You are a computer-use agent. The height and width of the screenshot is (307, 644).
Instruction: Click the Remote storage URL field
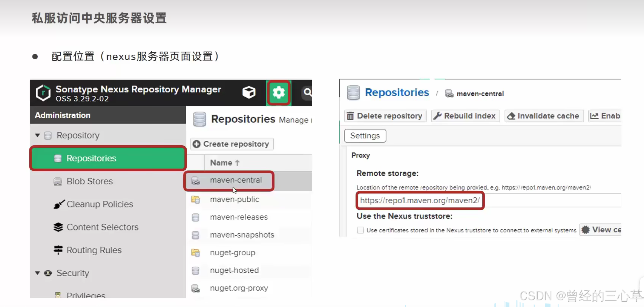click(489, 201)
